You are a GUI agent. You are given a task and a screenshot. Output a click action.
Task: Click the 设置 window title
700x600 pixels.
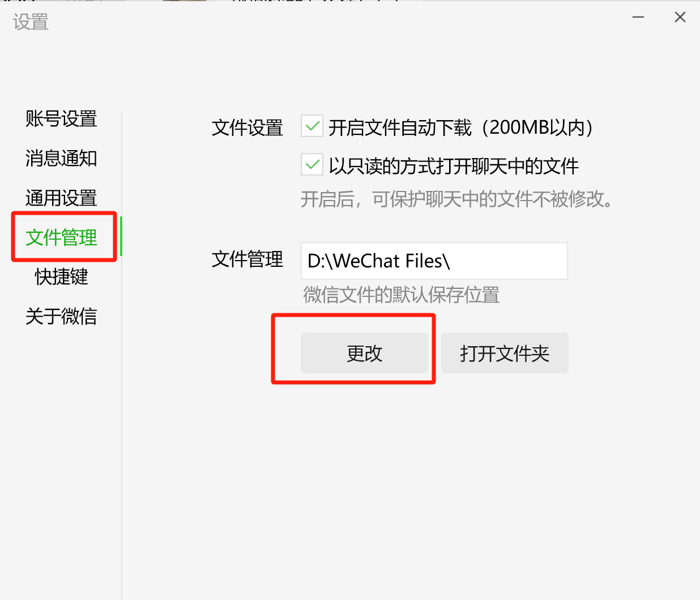pos(31,22)
